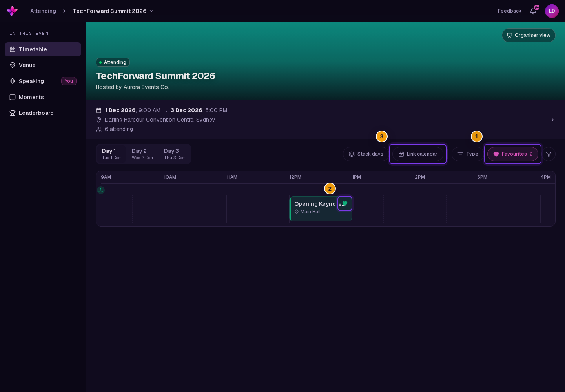The image size is (565, 392).
Task: Toggle the Favourites filter
Action: click(513, 154)
